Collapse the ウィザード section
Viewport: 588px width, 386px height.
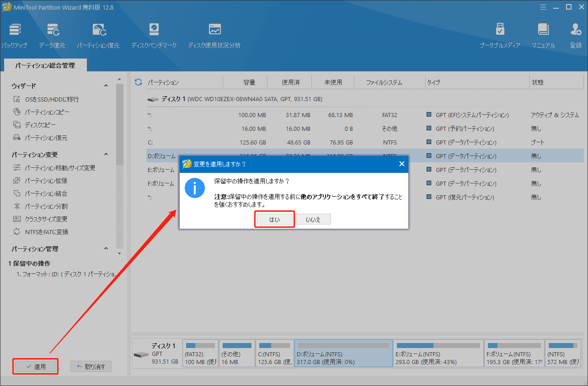pyautogui.click(x=106, y=86)
